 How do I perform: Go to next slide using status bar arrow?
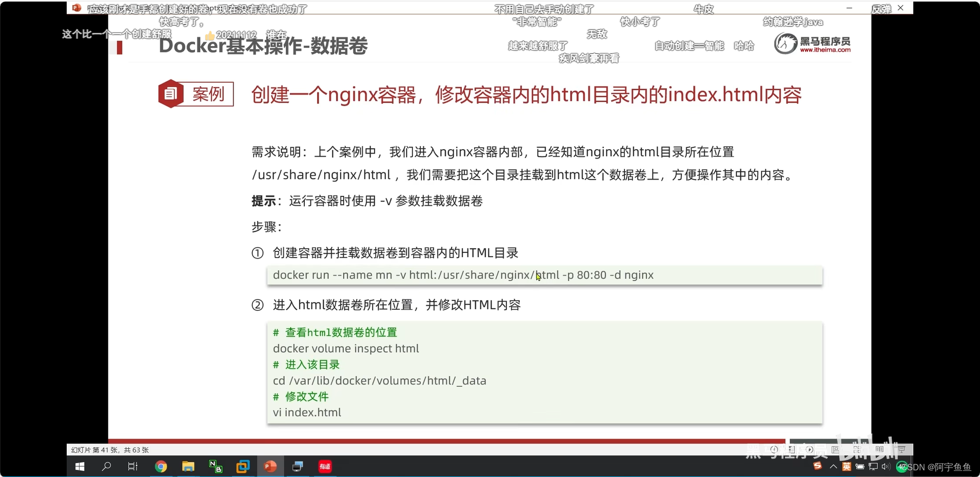pos(810,449)
